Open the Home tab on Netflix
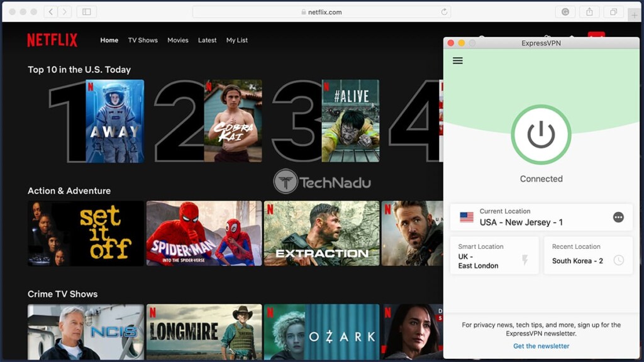644x362 pixels. (x=109, y=40)
